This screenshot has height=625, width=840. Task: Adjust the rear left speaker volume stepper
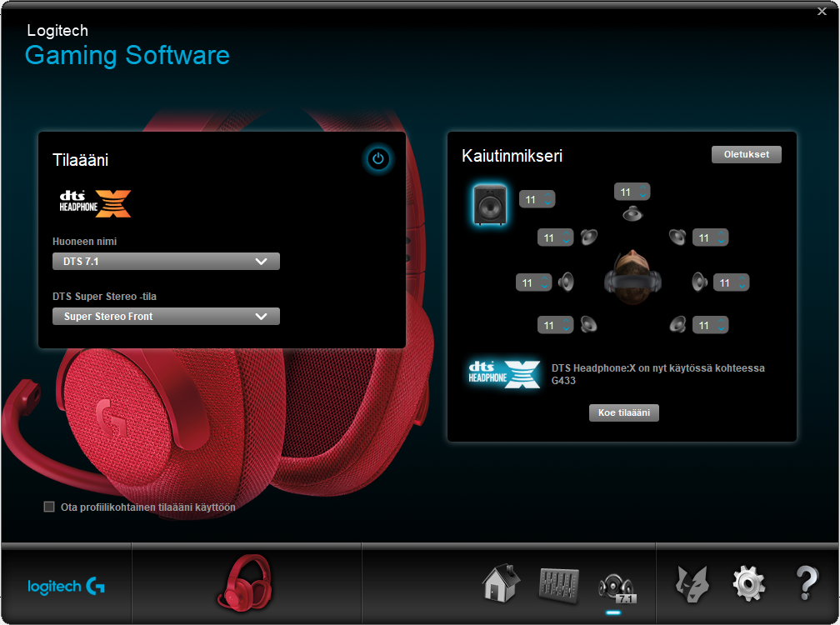pos(556,324)
